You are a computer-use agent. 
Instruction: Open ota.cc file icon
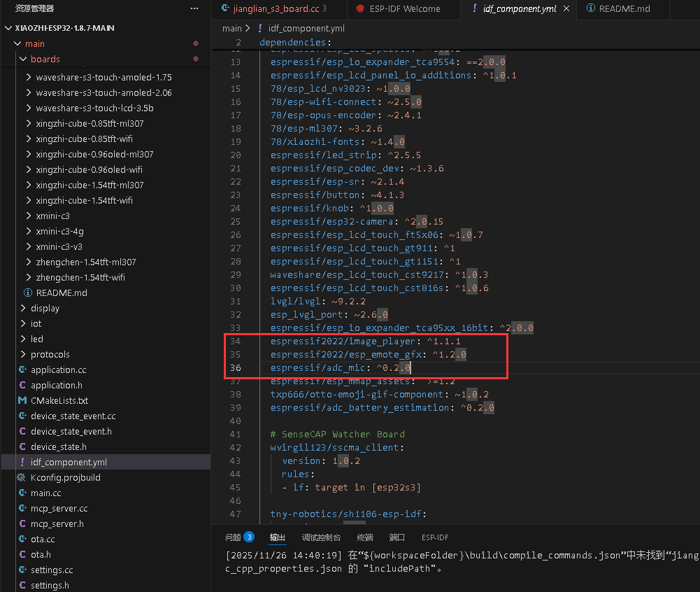coord(23,539)
